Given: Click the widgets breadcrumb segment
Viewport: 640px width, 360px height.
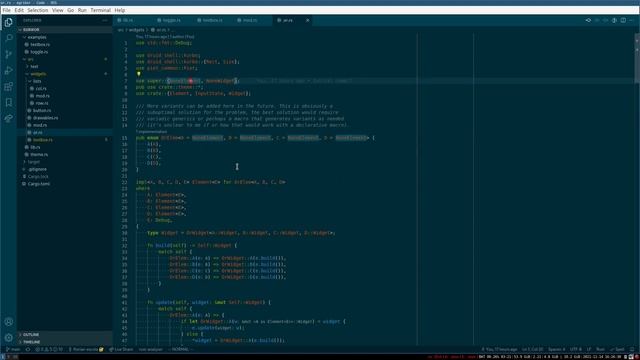Looking at the screenshot, I should point(136,30).
